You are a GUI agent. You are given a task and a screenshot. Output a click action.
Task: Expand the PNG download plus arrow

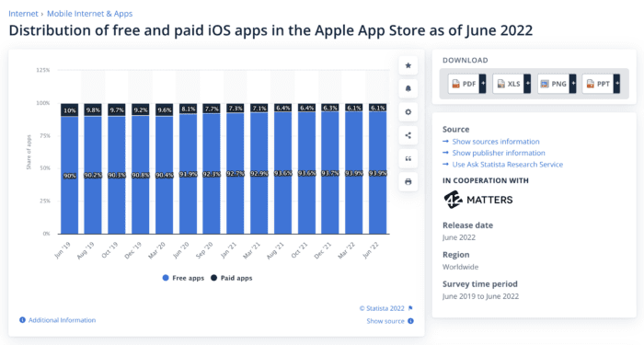(x=572, y=84)
